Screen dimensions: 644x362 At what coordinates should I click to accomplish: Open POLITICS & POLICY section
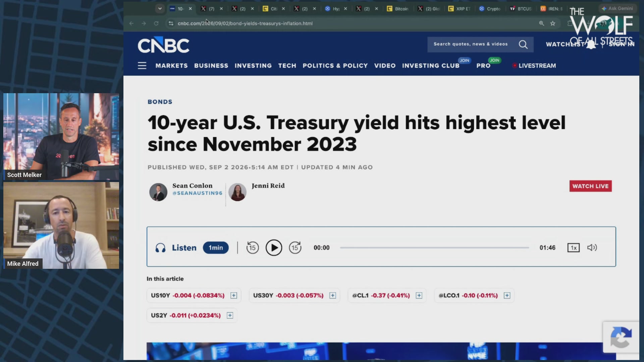point(335,66)
